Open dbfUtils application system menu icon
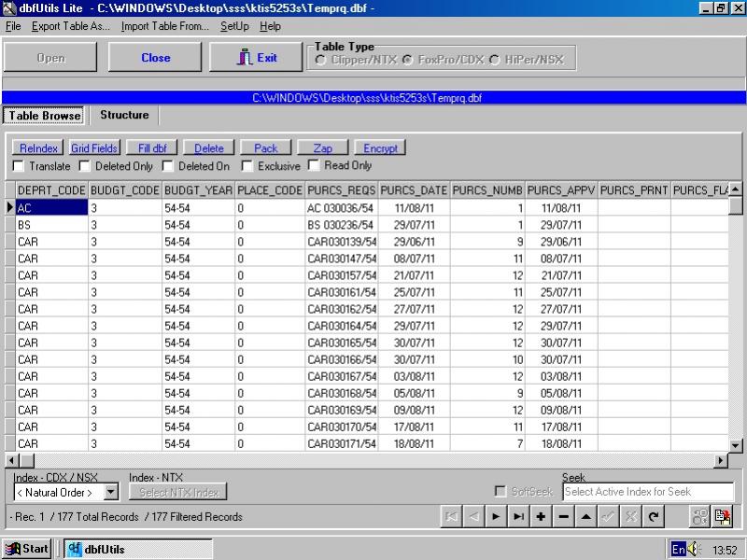 [x=8, y=7]
